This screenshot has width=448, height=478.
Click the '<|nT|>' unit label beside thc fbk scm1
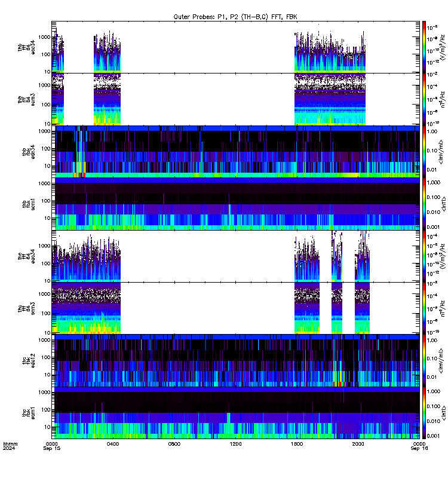443,413
